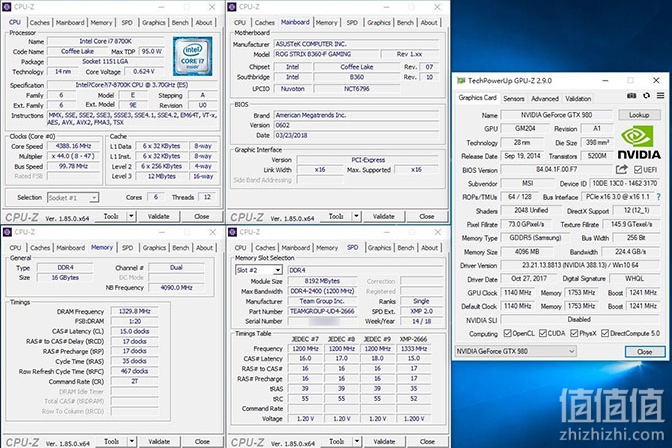672x448 pixels.
Task: Click the Lookup button in GPU-Z
Action: (639, 115)
